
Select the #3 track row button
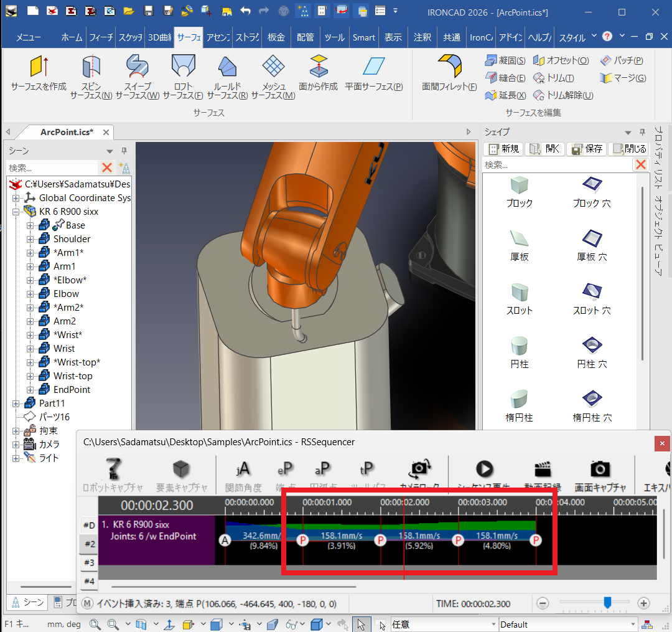point(89,562)
